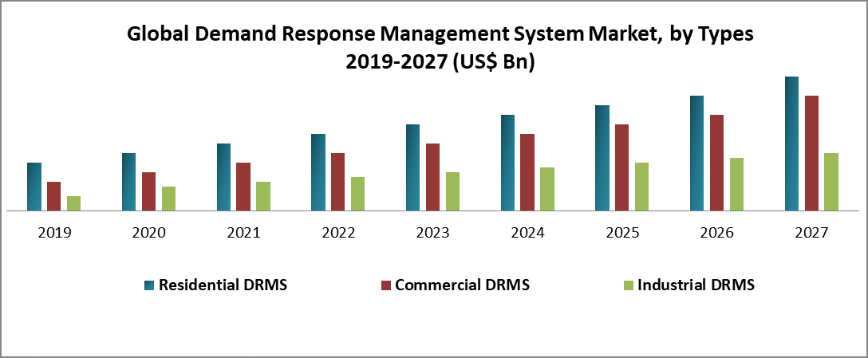Click the 2022 axis label

[x=338, y=233]
